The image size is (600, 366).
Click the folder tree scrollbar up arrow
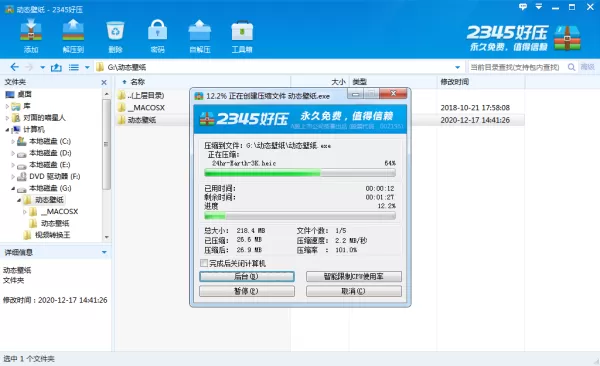[106, 94]
